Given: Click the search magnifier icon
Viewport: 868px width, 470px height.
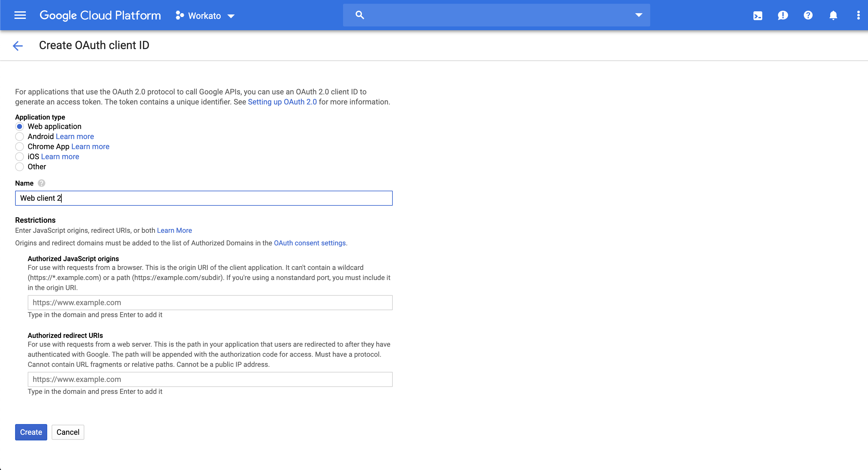Looking at the screenshot, I should coord(360,15).
